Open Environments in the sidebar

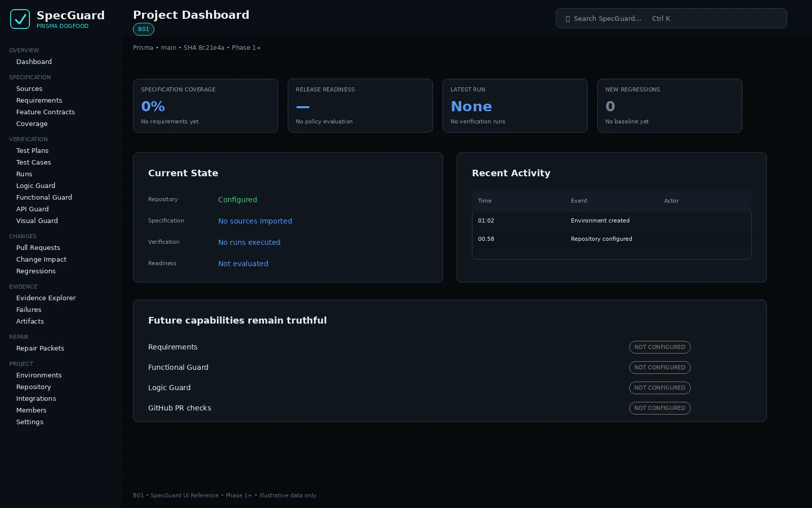coord(39,375)
